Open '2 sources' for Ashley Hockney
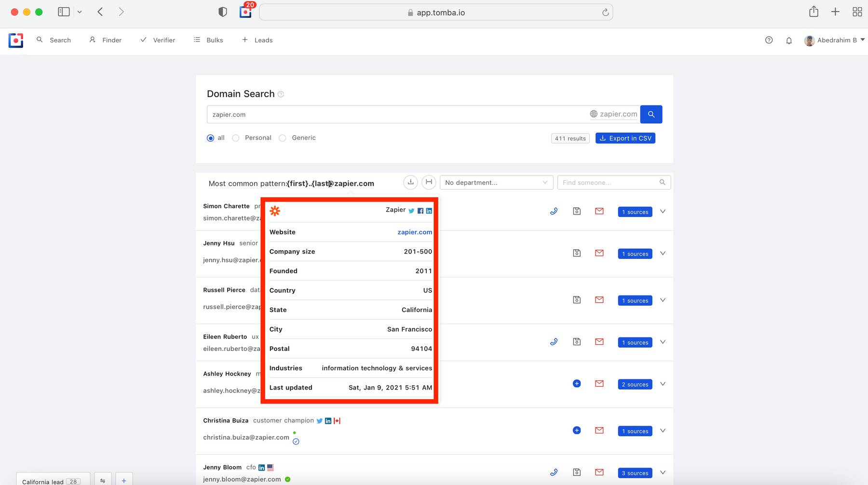Viewport: 868px width, 485px height. 635,385
